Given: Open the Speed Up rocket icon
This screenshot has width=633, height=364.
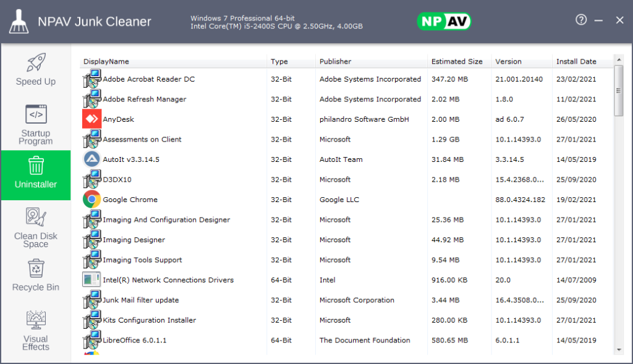Looking at the screenshot, I should tap(36, 63).
